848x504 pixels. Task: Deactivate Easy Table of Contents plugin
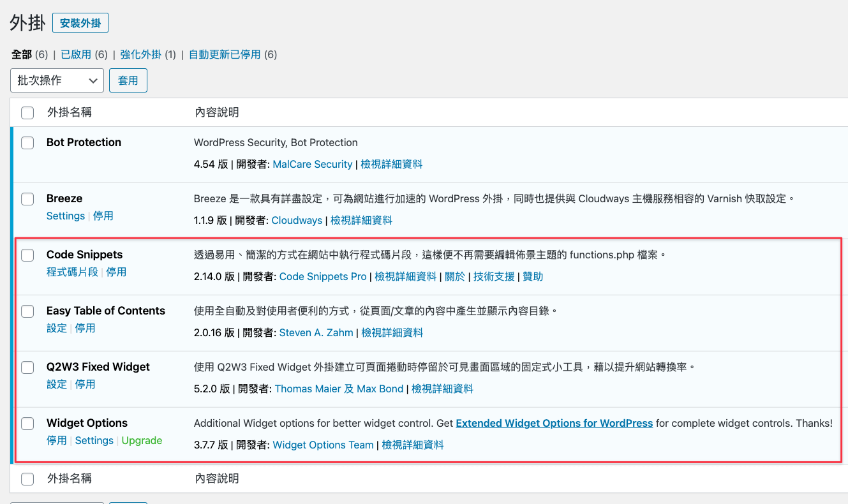pos(86,328)
